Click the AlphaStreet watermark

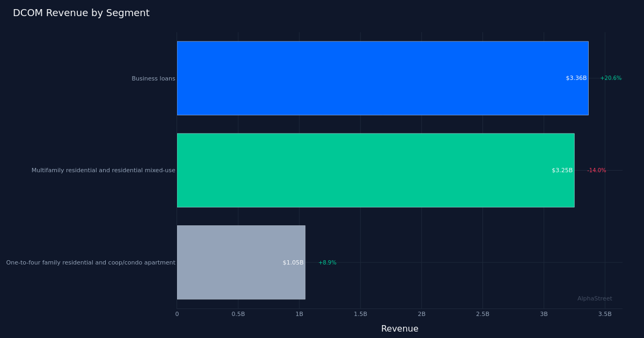point(595,298)
